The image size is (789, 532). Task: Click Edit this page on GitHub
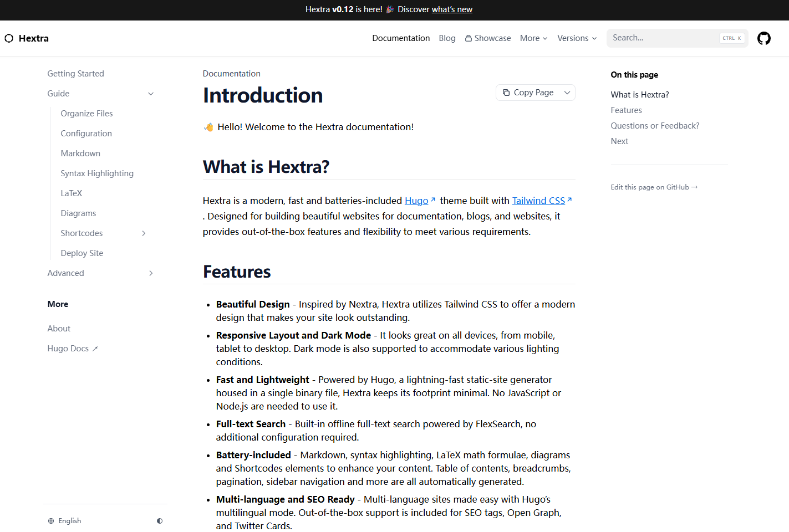[654, 187]
